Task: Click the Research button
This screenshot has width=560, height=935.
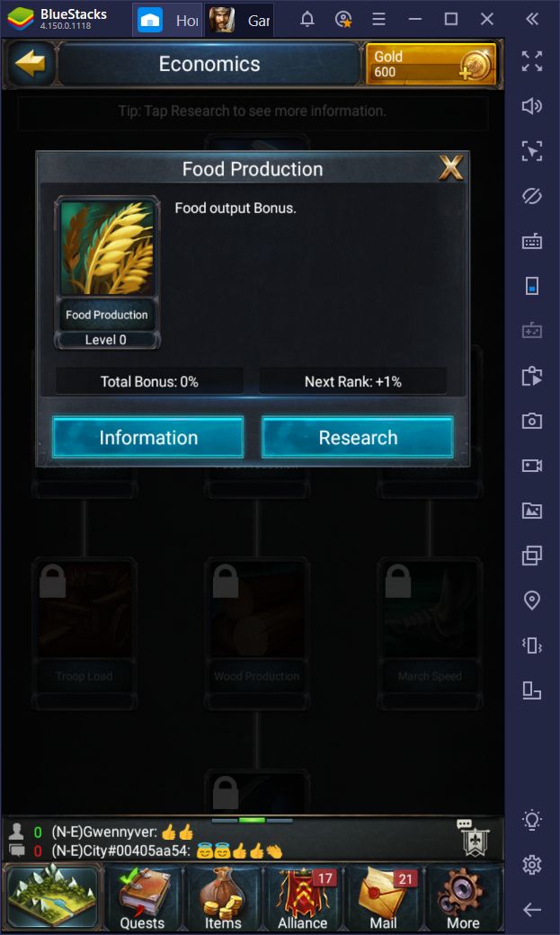Action: click(x=358, y=437)
